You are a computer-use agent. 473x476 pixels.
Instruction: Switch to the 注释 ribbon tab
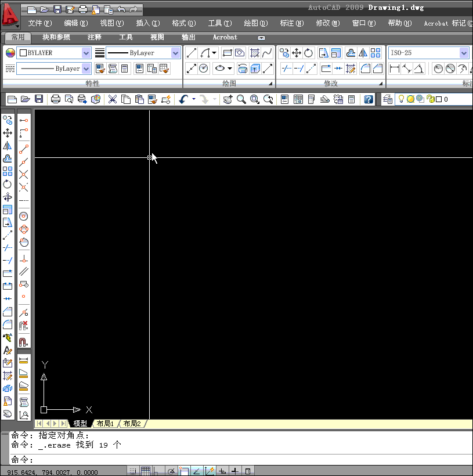[94, 37]
